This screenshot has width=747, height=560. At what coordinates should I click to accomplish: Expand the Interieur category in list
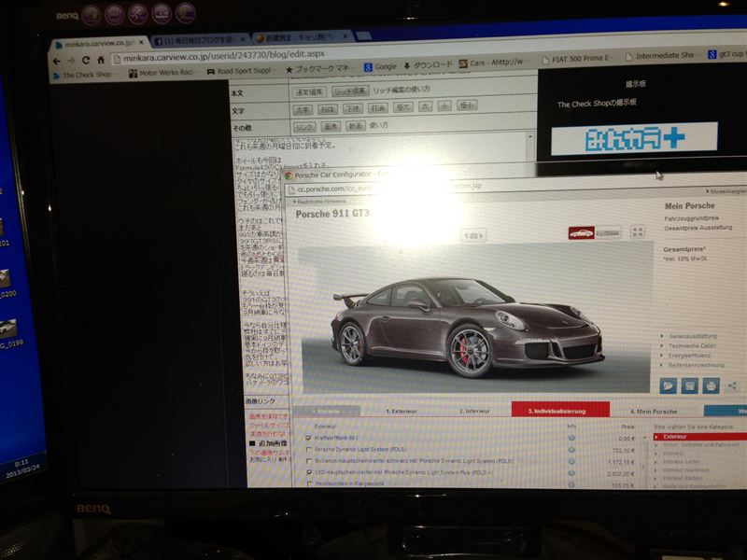coord(673,454)
